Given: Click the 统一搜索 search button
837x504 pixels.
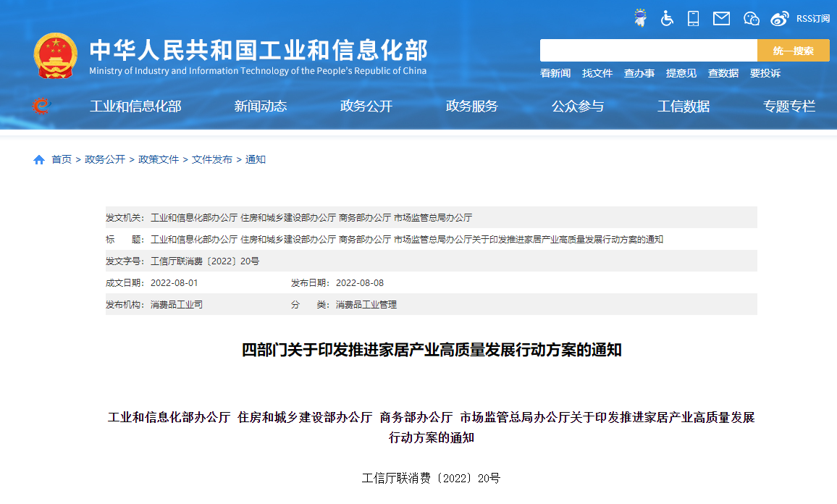Looking at the screenshot, I should pyautogui.click(x=794, y=50).
